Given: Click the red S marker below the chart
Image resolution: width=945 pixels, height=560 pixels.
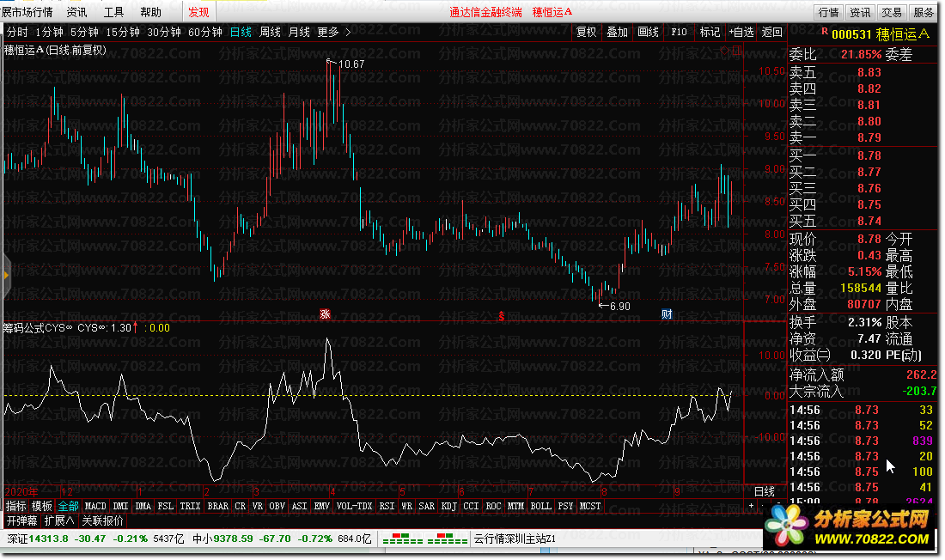Looking at the screenshot, I should (x=501, y=315).
